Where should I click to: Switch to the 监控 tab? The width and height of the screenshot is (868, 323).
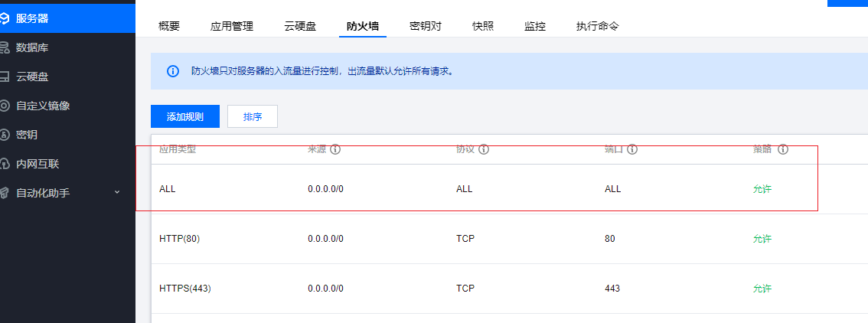pos(535,26)
